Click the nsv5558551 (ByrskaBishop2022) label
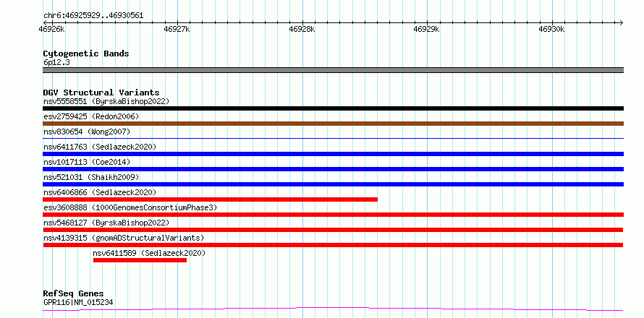Viewport: 644px width, 318px height. pos(106,101)
